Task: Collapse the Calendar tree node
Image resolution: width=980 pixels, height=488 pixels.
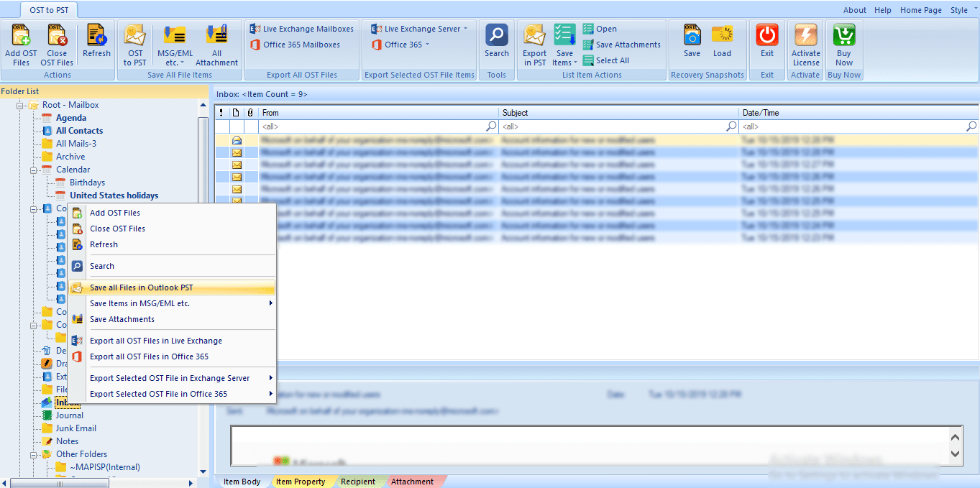Action: click(34, 170)
